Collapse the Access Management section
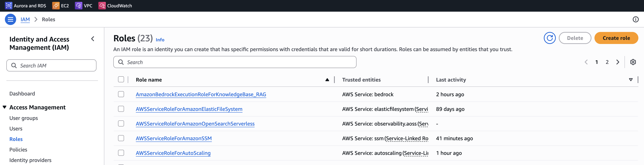Viewport: 644px width, 165px height. (5, 107)
